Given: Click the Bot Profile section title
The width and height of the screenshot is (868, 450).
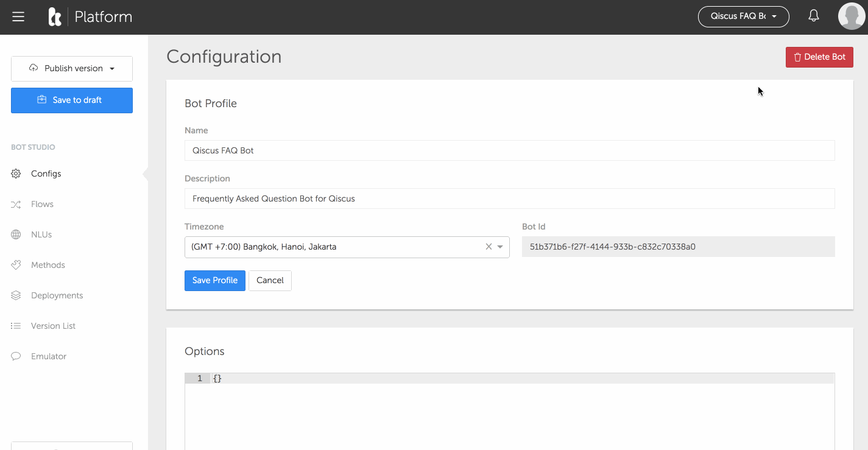Looking at the screenshot, I should coord(211,104).
